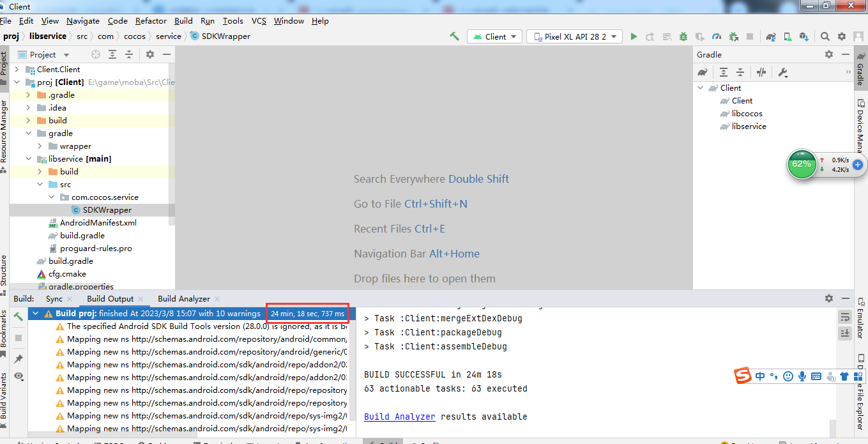The height and width of the screenshot is (444, 868).
Task: Click Attach Debugger to Android Process icon
Action: (733, 36)
